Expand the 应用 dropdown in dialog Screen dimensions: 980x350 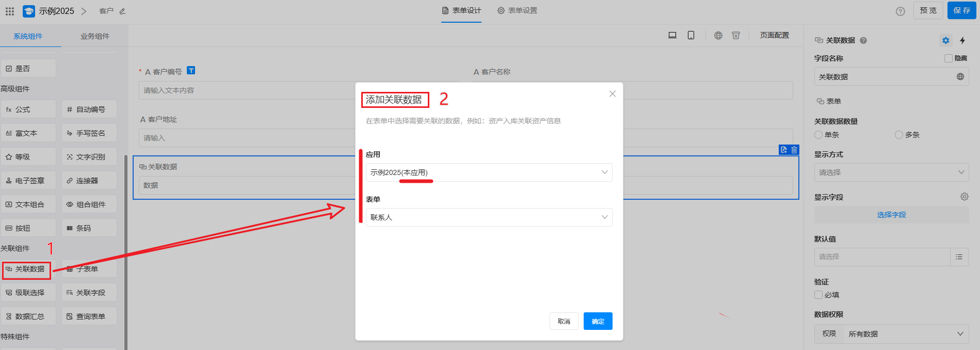(489, 172)
